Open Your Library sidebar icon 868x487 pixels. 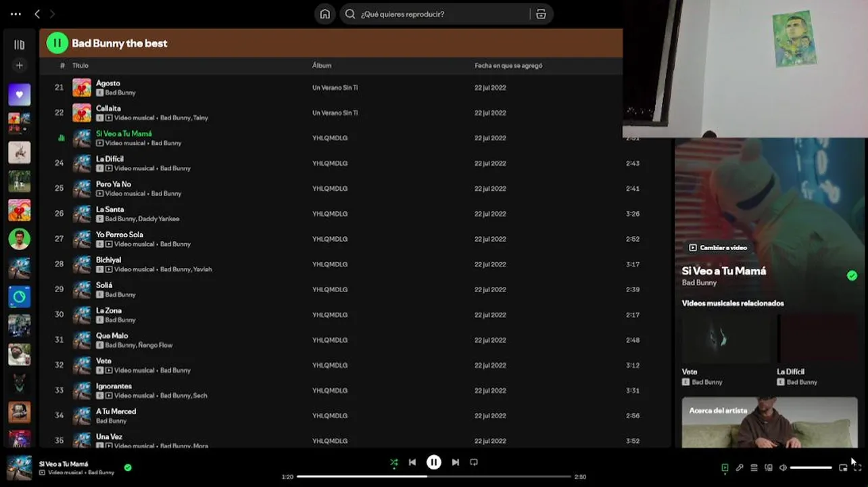click(19, 45)
